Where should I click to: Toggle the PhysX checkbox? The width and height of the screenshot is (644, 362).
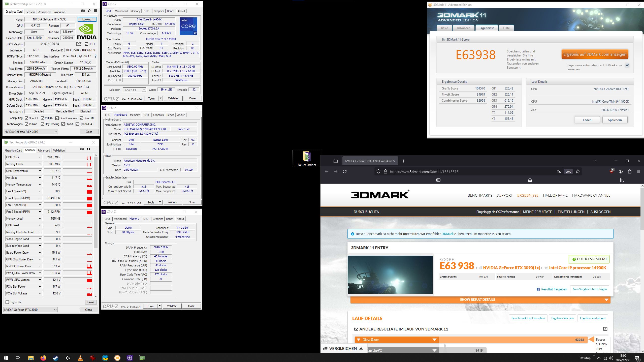63,124
